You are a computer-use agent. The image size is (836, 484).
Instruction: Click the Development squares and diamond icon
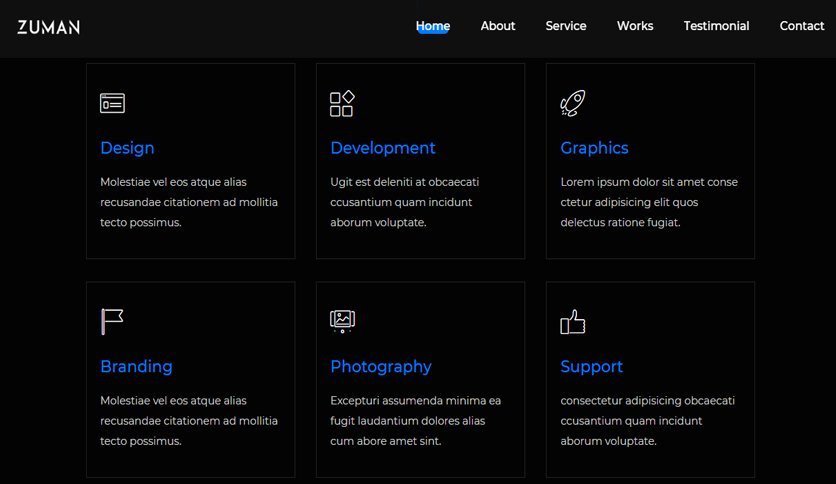coord(342,103)
